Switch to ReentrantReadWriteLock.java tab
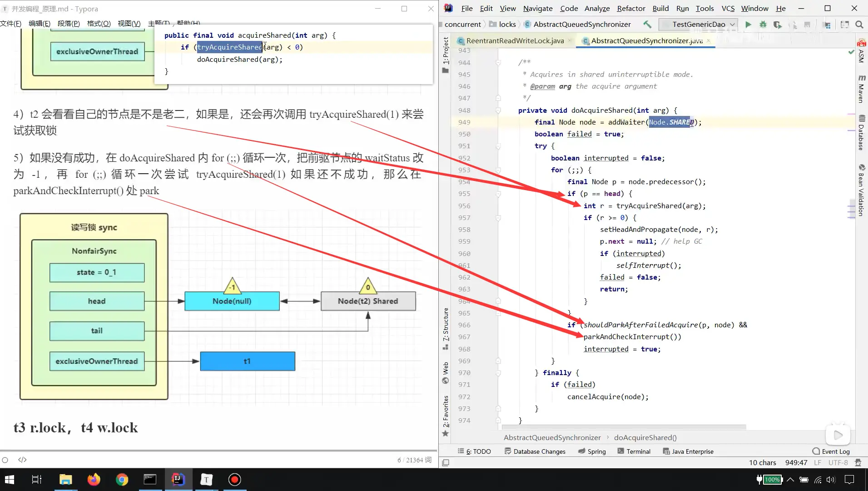 514,40
